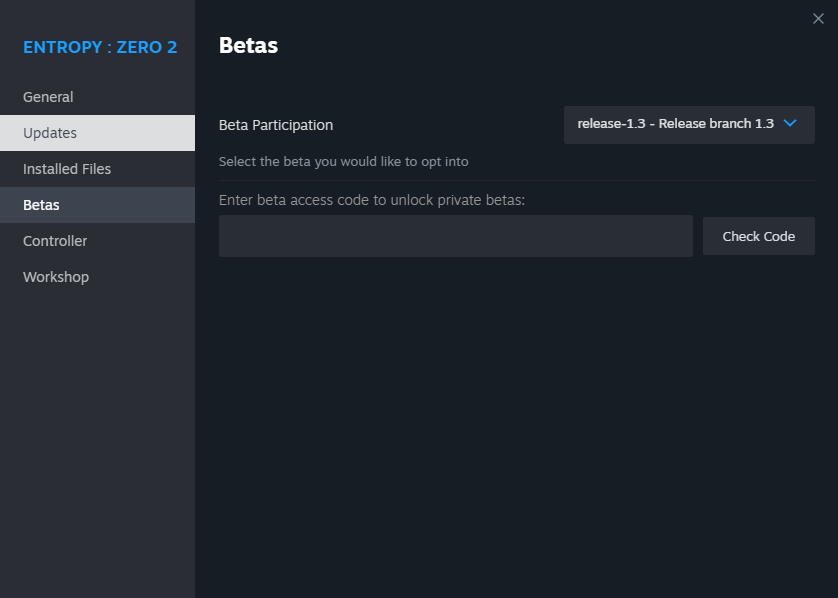Select the Betas tab in the sidebar

tap(41, 205)
